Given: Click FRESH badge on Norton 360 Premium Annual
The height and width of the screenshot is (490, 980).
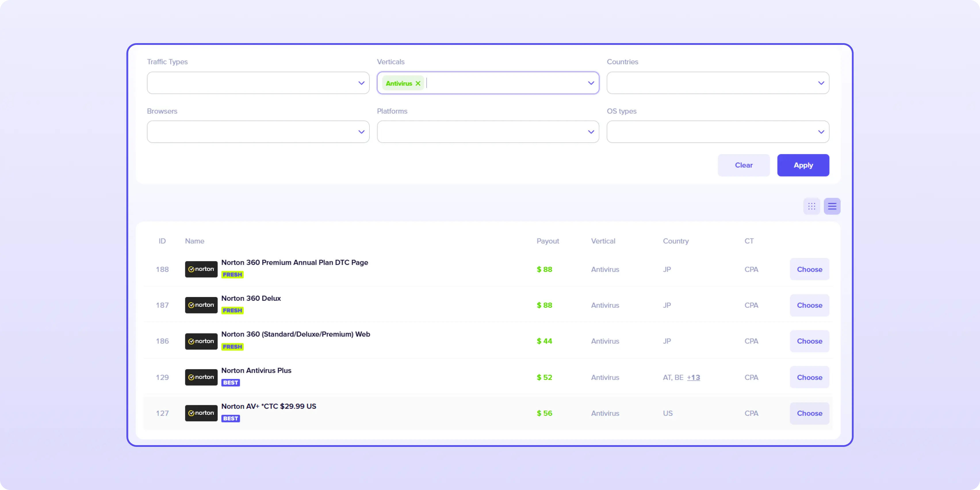Looking at the screenshot, I should pyautogui.click(x=232, y=274).
